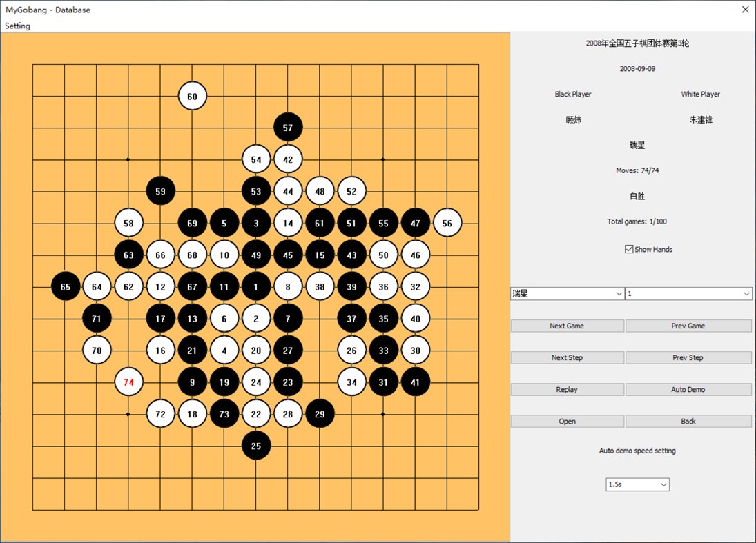Click black stone 57 near top
Image resolution: width=756 pixels, height=543 pixels.
tap(288, 128)
